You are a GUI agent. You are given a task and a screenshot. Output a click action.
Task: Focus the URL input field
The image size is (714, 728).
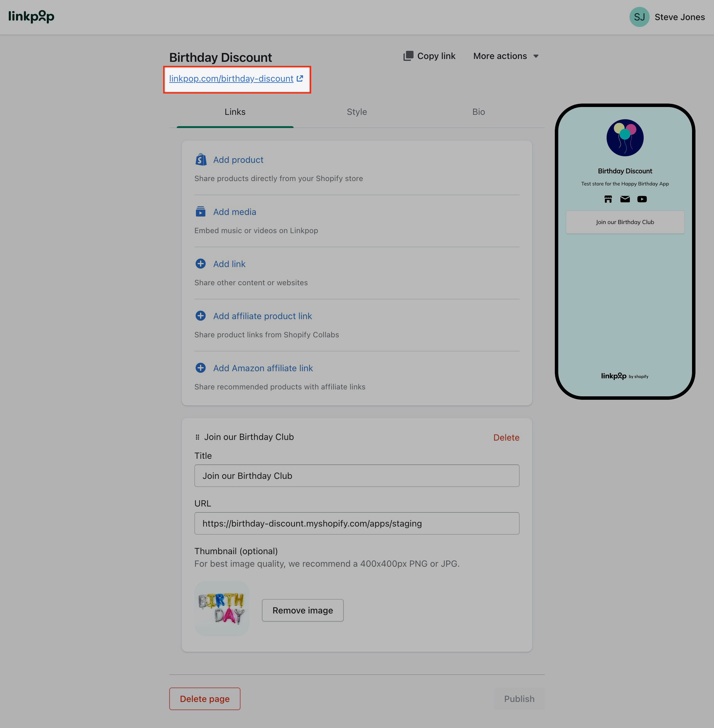point(357,523)
